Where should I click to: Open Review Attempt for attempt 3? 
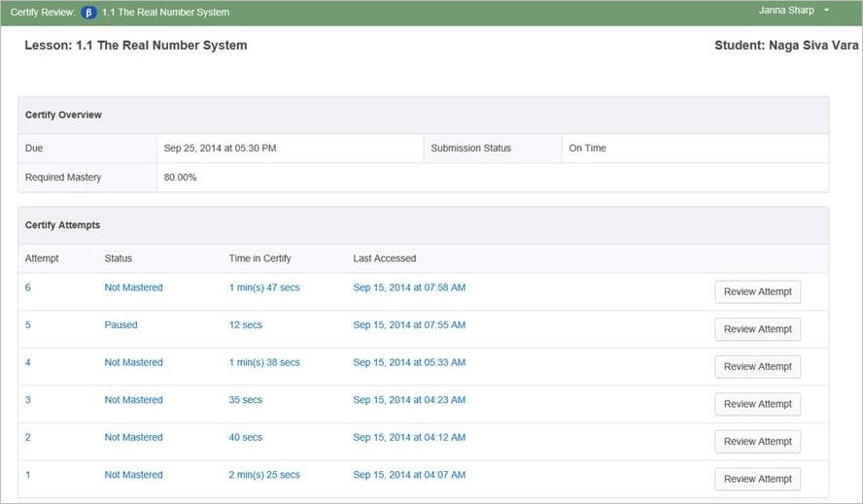pos(758,404)
